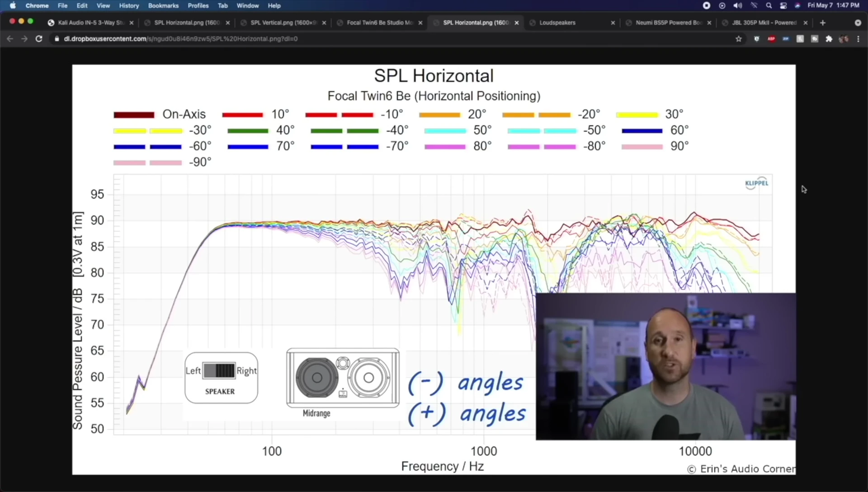Open the fb extension icon
Viewport: 868px width, 492px height.
(815, 39)
